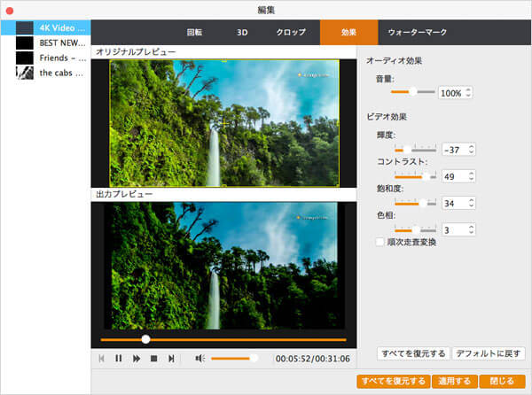The width and height of the screenshot is (532, 395).
Task: Click the 飽和度 saturation slider
Action: (415, 203)
